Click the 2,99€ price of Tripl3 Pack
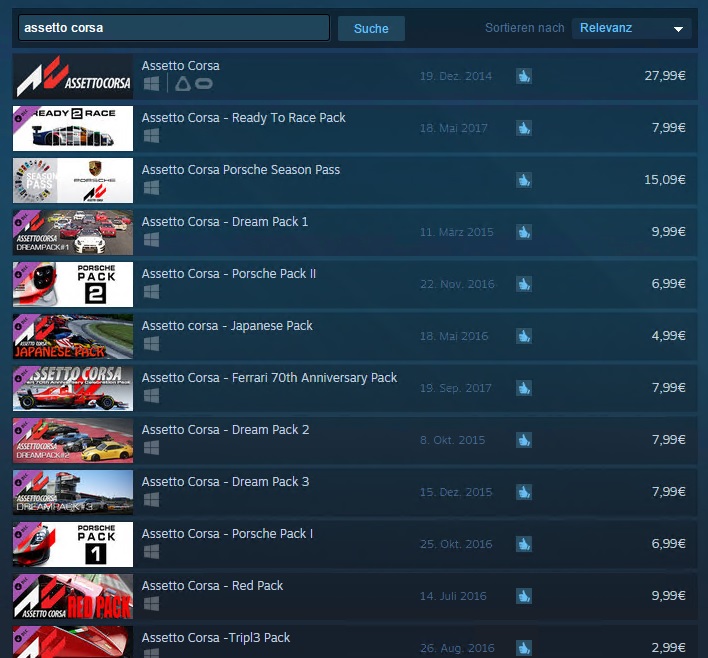The width and height of the screenshot is (708, 658). point(668,647)
